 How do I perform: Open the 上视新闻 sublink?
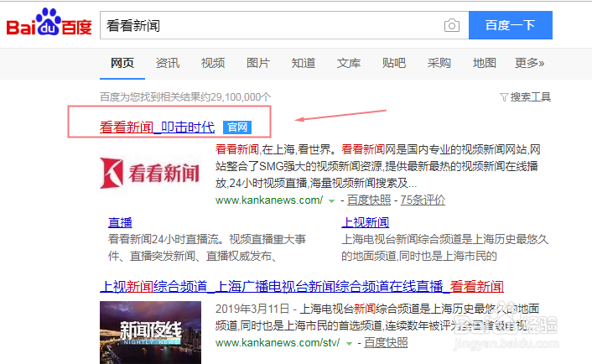click(x=365, y=222)
